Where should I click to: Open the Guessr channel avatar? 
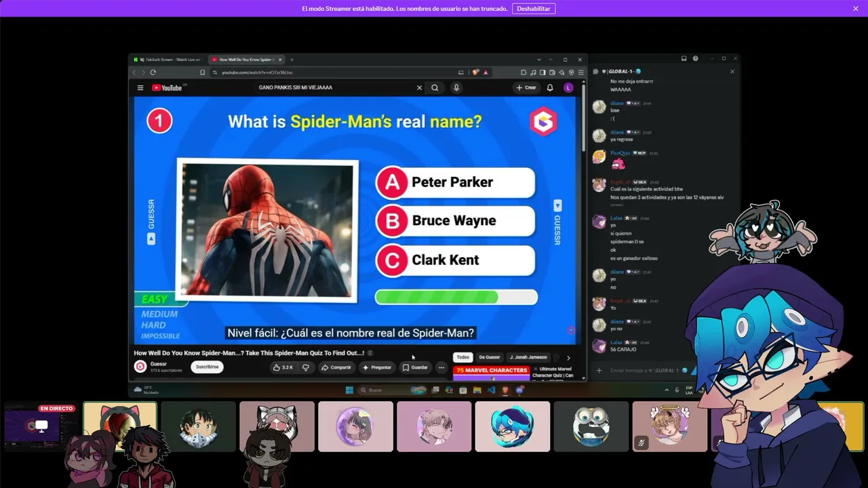[x=140, y=367]
